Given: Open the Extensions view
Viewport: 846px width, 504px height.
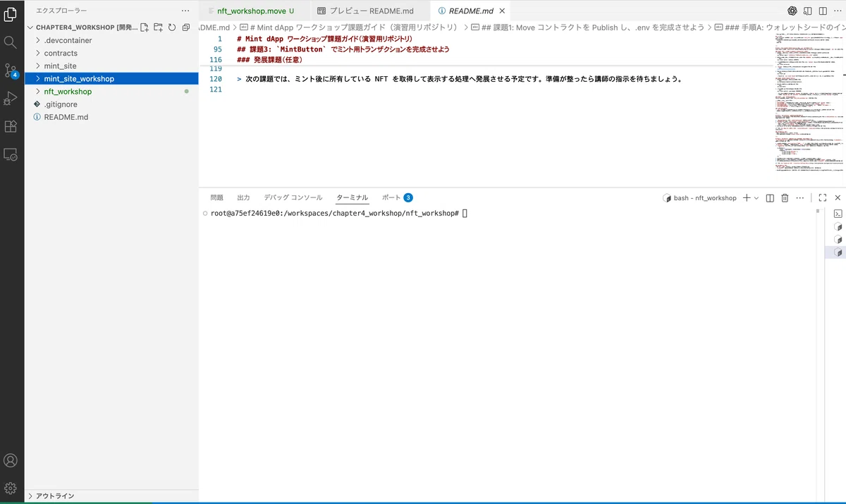Looking at the screenshot, I should point(11,126).
